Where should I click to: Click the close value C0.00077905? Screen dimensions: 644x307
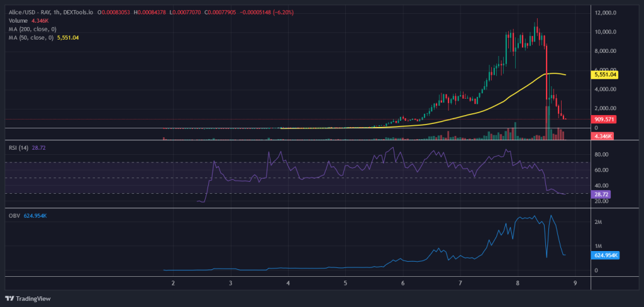click(x=220, y=13)
